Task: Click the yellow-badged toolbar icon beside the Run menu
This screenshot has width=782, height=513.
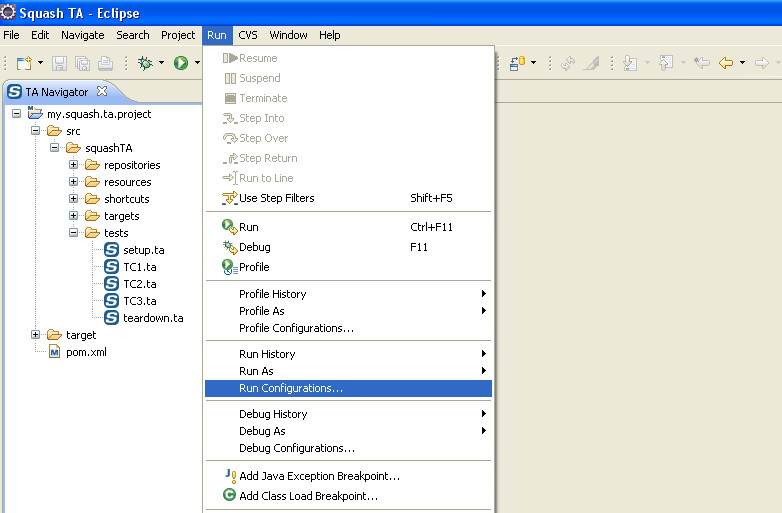Action: click(x=517, y=63)
